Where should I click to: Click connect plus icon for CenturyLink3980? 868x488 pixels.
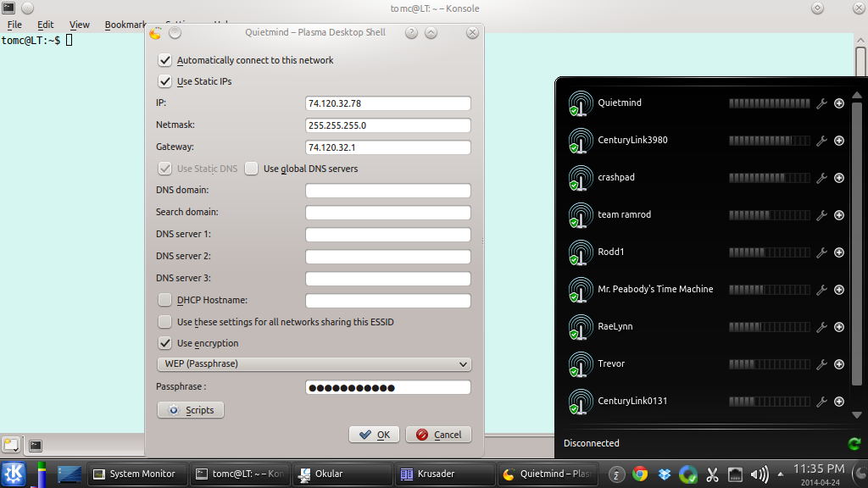tap(839, 141)
